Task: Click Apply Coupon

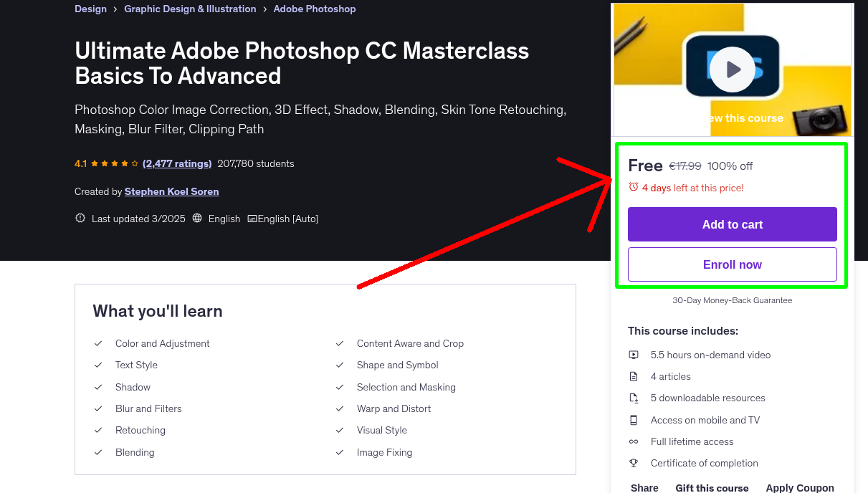Action: [x=800, y=487]
